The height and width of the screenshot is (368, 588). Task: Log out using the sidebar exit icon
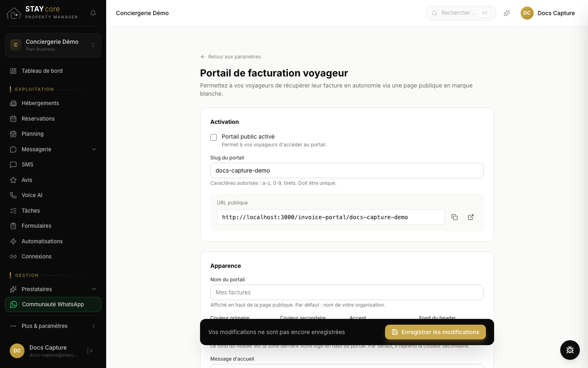[90, 351]
